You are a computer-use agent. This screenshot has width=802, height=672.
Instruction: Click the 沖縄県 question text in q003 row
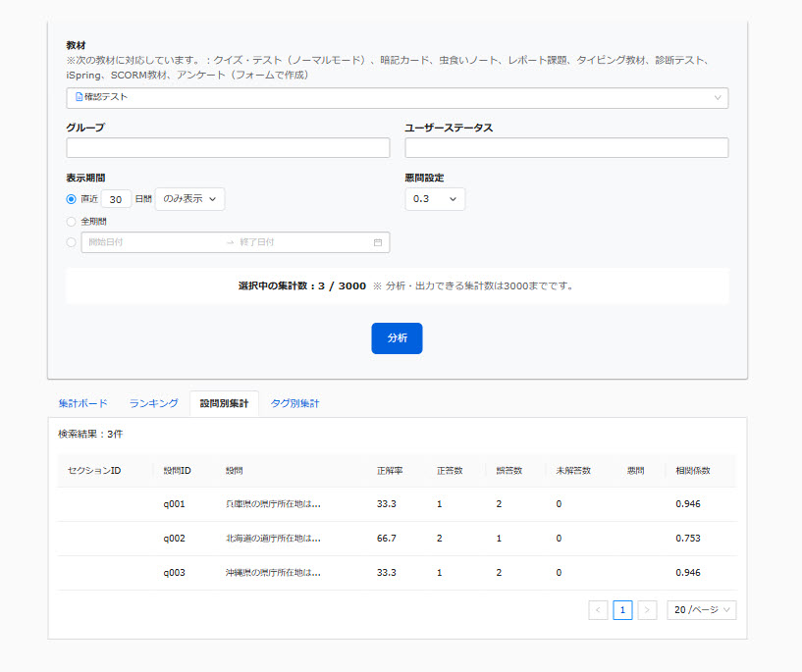(x=273, y=572)
